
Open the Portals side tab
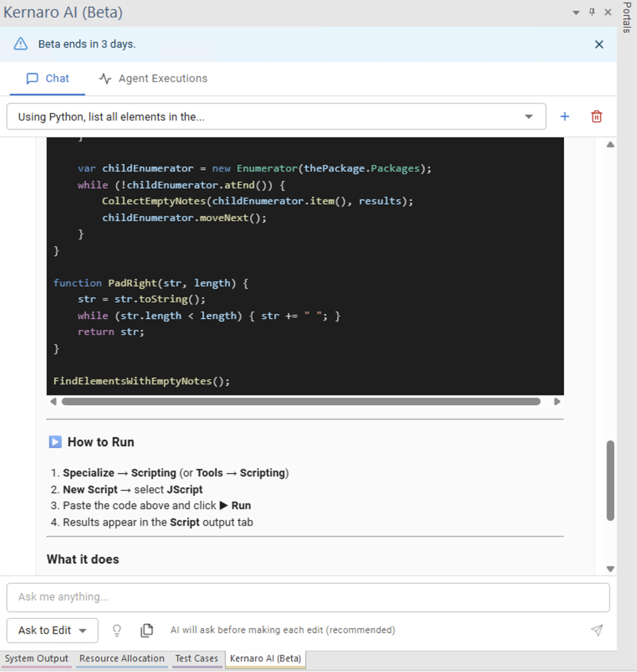click(627, 17)
